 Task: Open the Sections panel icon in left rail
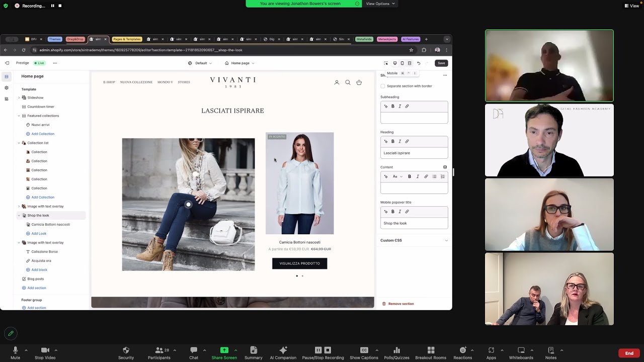pos(7,76)
